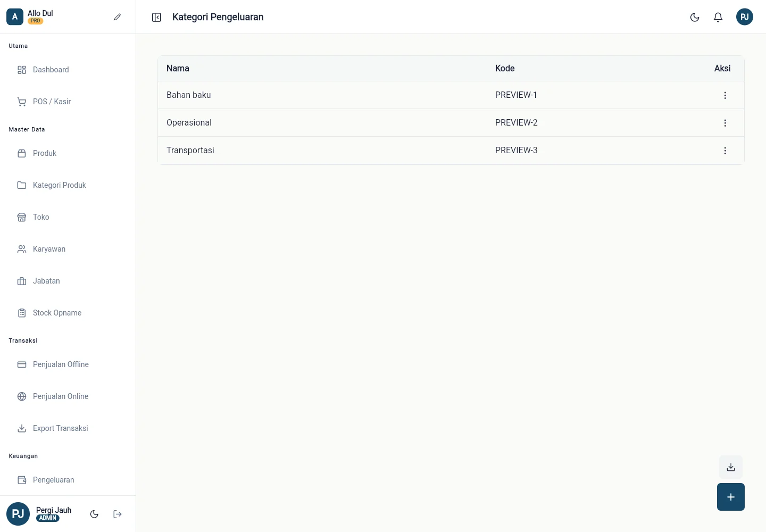
Task: Click the logout icon in sidebar footer
Action: tap(118, 514)
